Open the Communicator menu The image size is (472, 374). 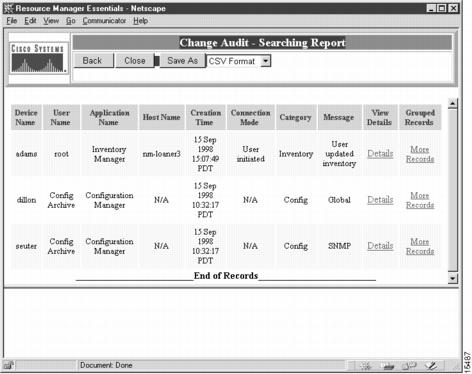click(x=104, y=21)
